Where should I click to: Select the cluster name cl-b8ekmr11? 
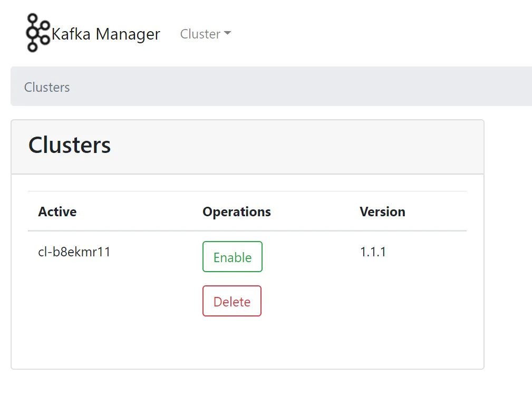pyautogui.click(x=74, y=252)
